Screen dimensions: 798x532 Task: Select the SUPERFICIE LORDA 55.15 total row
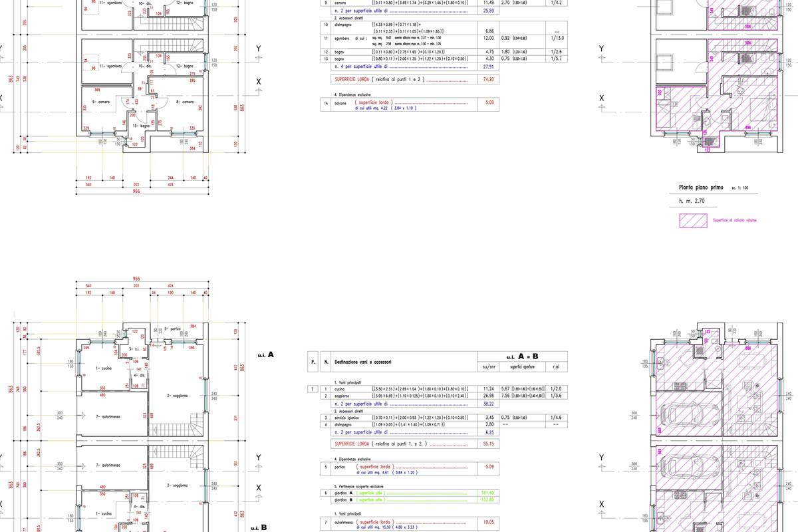(410, 444)
